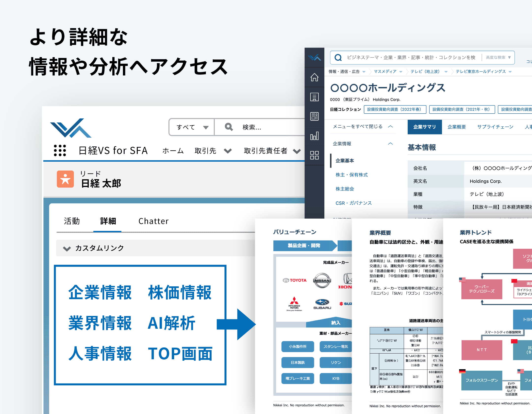
Task: Switch to the Chatter tab
Action: [x=153, y=221]
